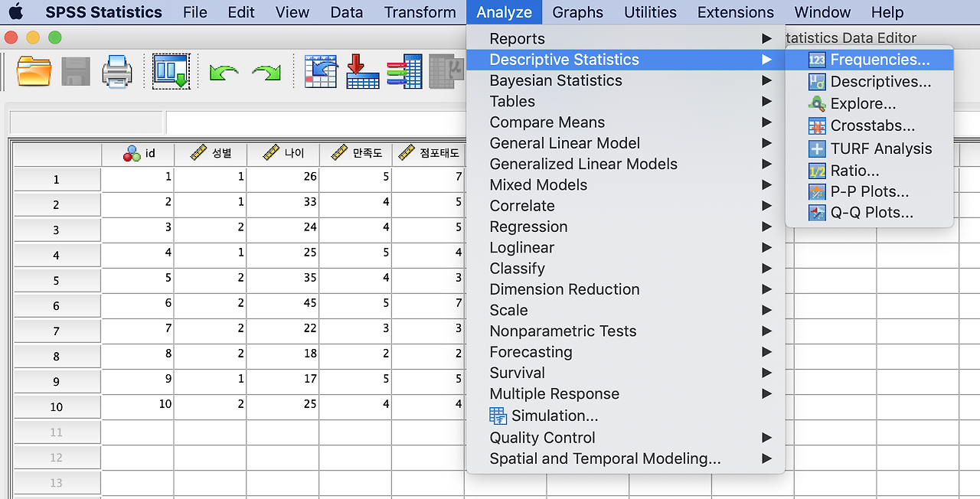This screenshot has width=980, height=499.
Task: Click the 나이 cell showing 33
Action: (283, 205)
